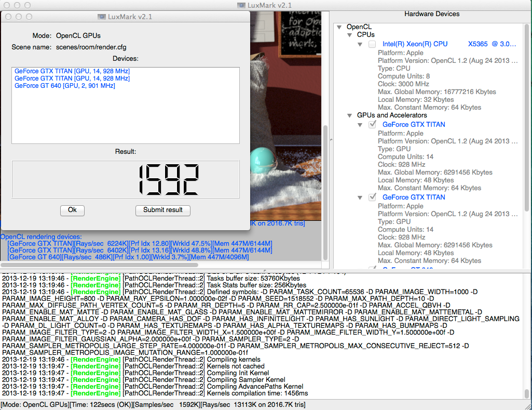This screenshot has width=532, height=410.
Task: Click the Scene name render.cfg text
Action: 91,47
